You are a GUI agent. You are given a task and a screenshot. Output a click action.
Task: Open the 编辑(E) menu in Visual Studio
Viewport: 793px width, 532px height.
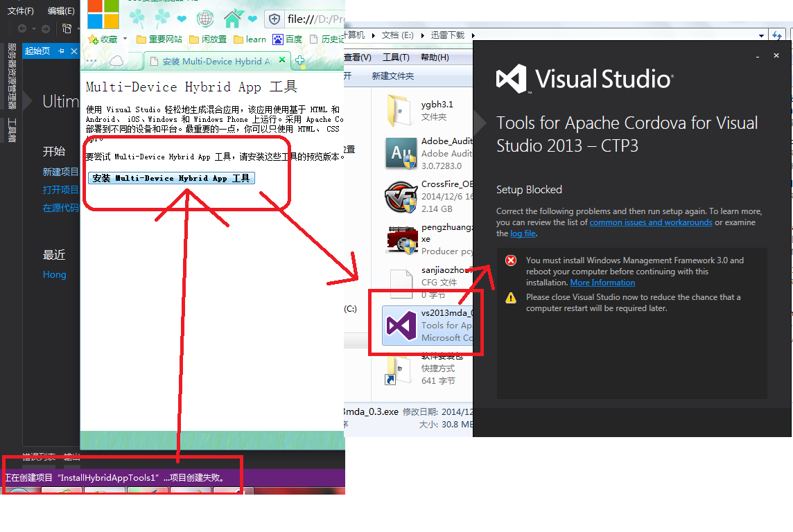tap(61, 10)
